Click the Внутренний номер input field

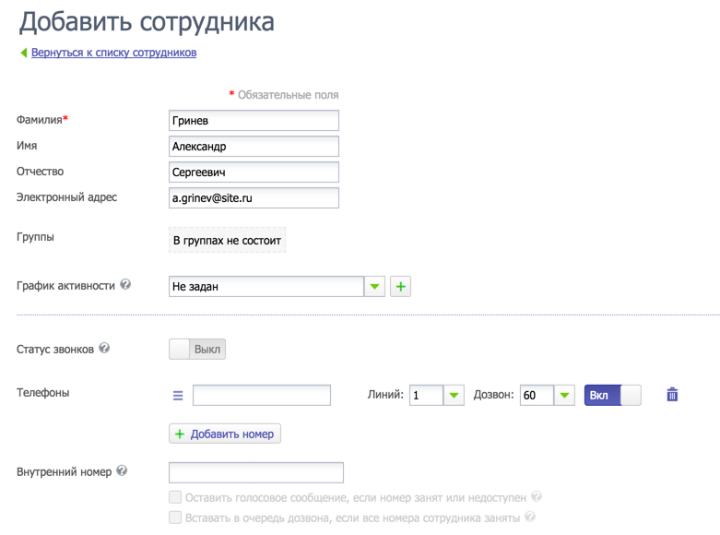point(256,473)
